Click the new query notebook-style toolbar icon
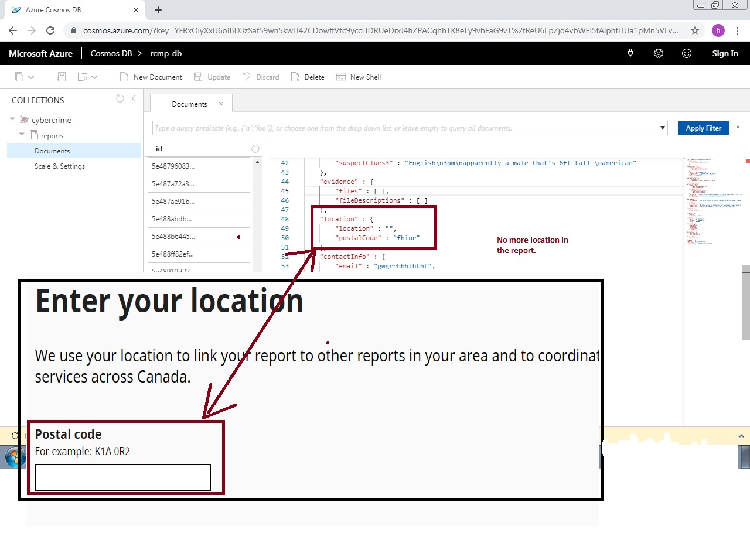The image size is (750, 560). (x=62, y=77)
